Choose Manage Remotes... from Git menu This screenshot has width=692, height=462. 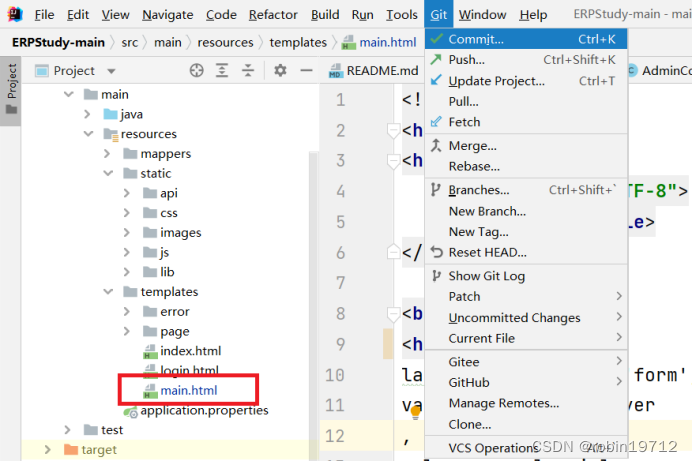(x=526, y=403)
